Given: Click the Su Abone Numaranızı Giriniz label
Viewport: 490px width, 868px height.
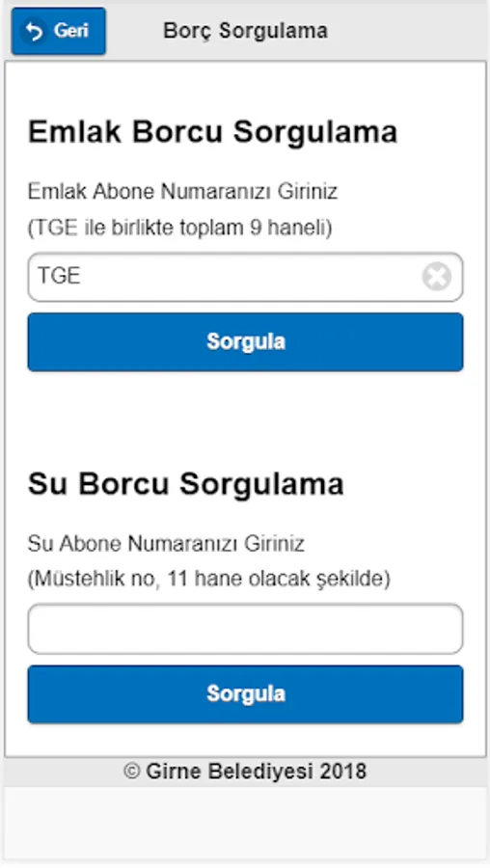Looking at the screenshot, I should click(166, 544).
